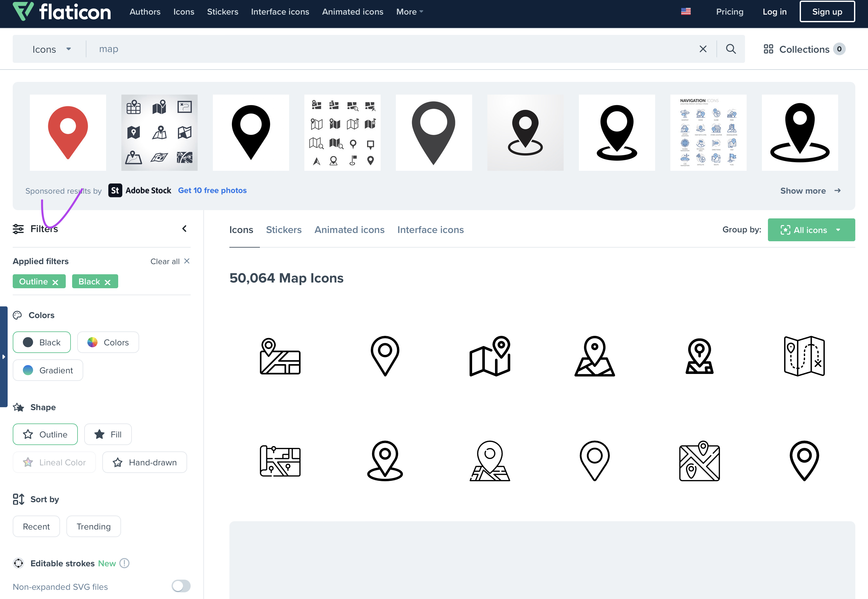This screenshot has height=599, width=868.
Task: Open the Collections grid icon
Action: pyautogui.click(x=768, y=49)
